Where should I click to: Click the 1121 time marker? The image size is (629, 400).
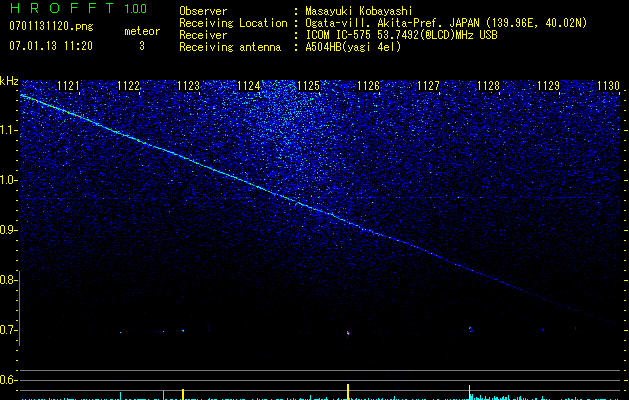pyautogui.click(x=69, y=86)
